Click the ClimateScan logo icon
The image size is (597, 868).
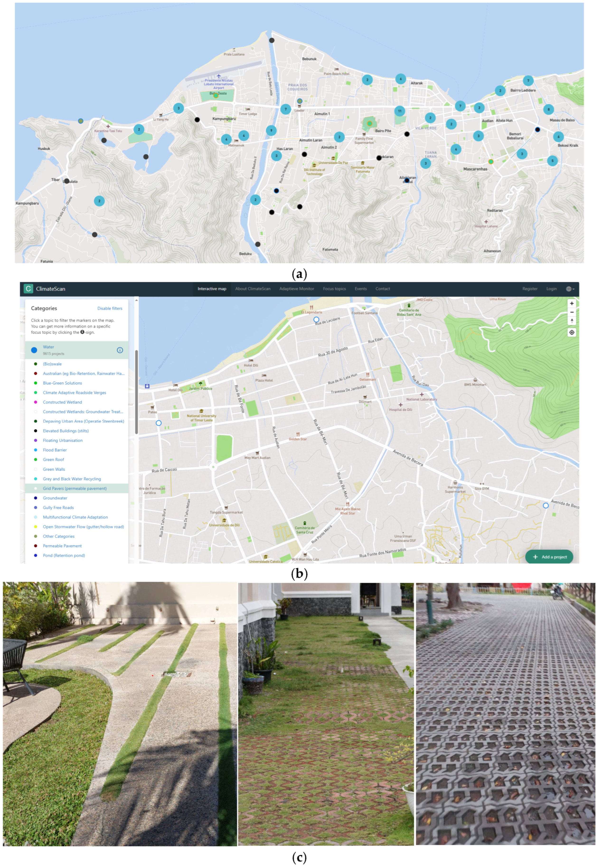[28, 288]
